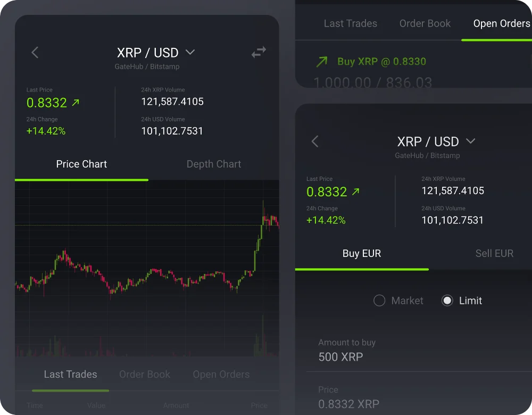
Task: Click the green arrow beside Buy XRP order
Action: pos(321,62)
